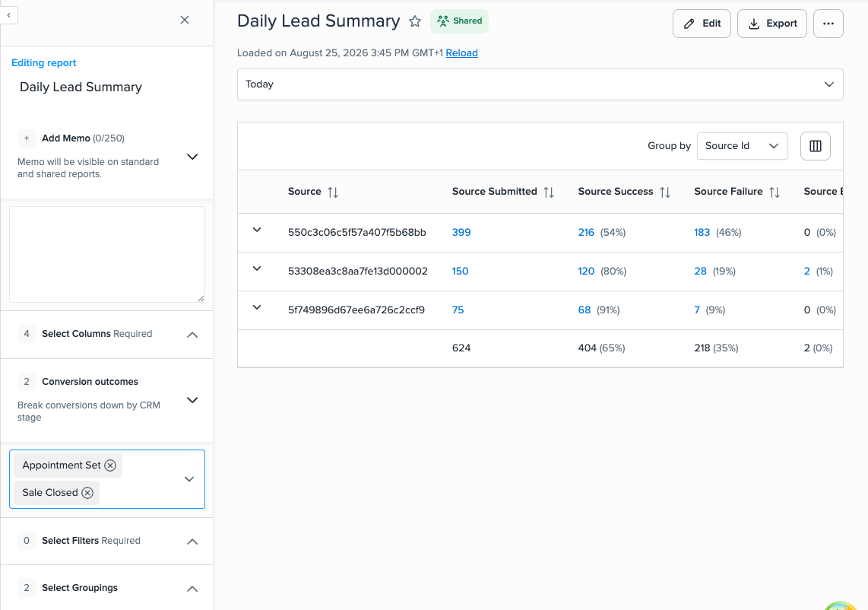Expand the Select Filters section
The width and height of the screenshot is (868, 610).
192,542
